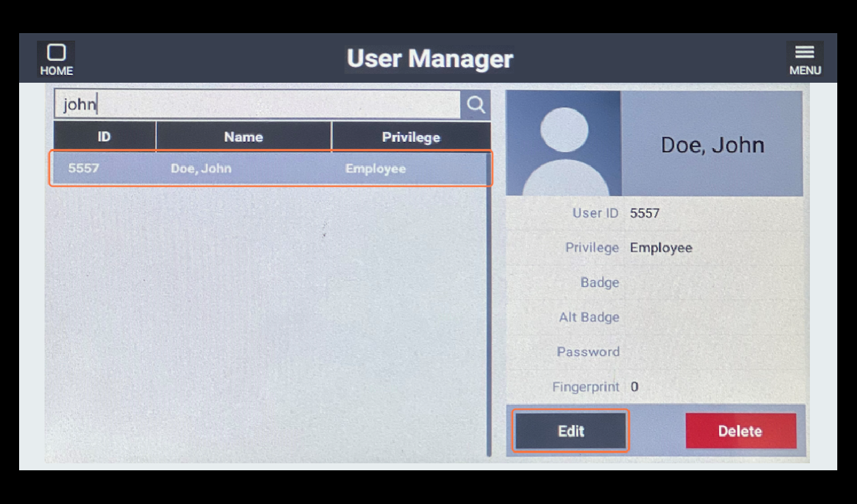This screenshot has width=857, height=504.
Task: Click the Fingerprint count in the details panel
Action: (634, 387)
